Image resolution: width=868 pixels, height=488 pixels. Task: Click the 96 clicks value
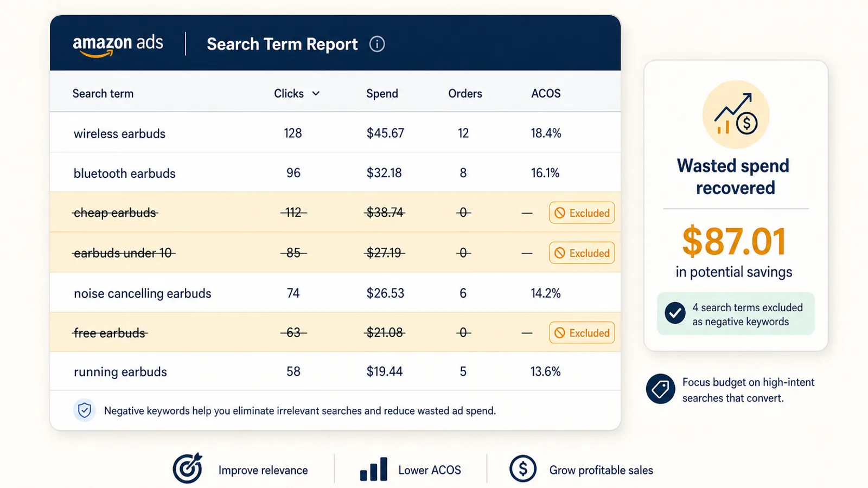293,173
